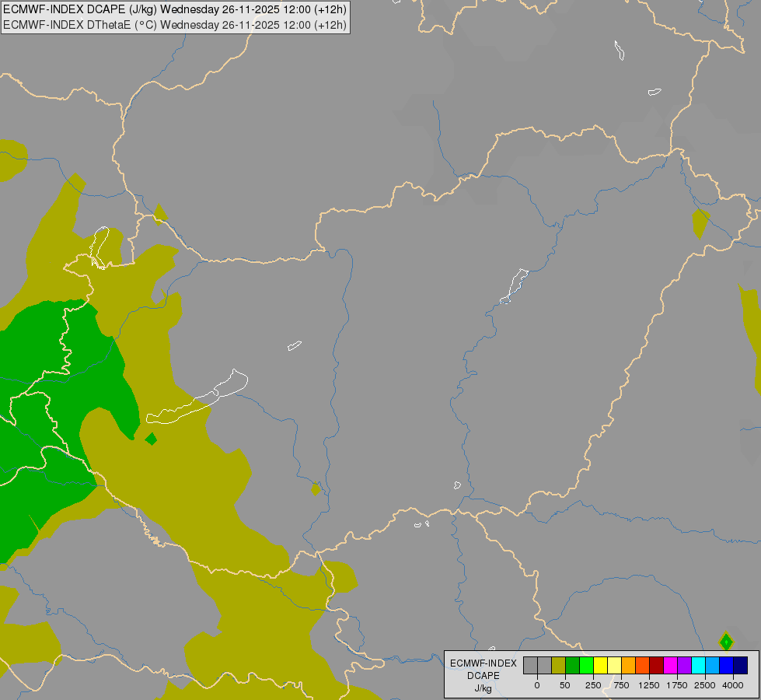The width and height of the screenshot is (761, 700).
Task: Select the navy 4000 legend swatch
Action: pos(741,665)
